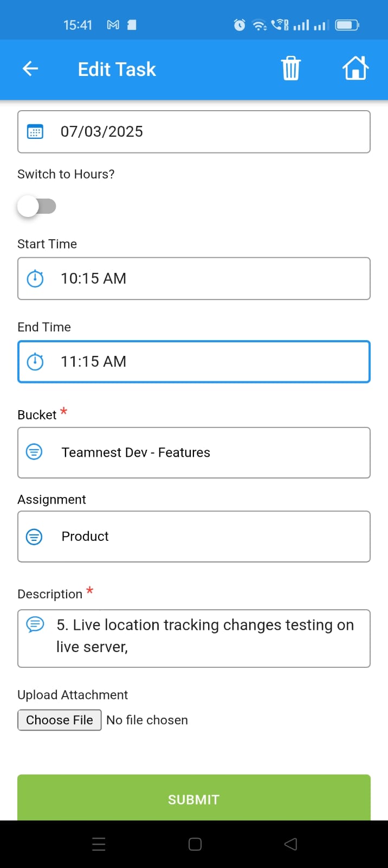The width and height of the screenshot is (388, 868).
Task: Enable the Switch to Hours toggle
Action: (36, 206)
